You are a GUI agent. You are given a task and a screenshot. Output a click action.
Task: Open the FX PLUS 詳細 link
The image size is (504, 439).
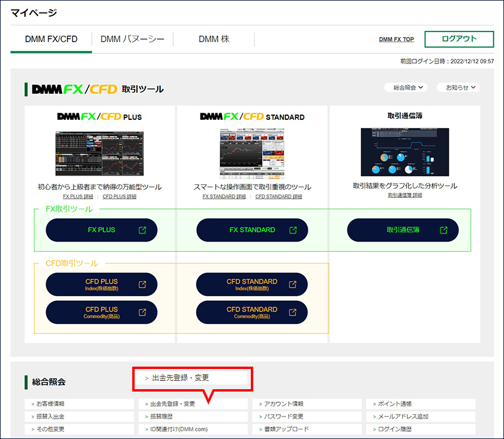78,196
